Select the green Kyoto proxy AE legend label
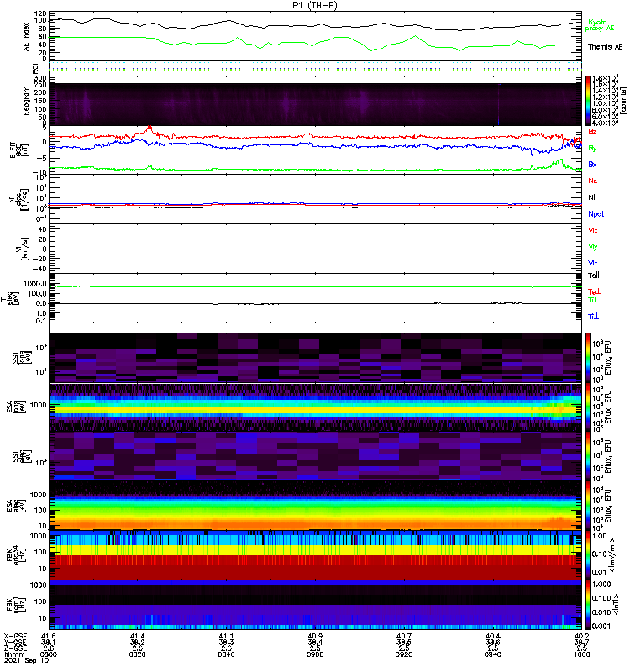The height and width of the screenshot is (672, 630). (600, 25)
